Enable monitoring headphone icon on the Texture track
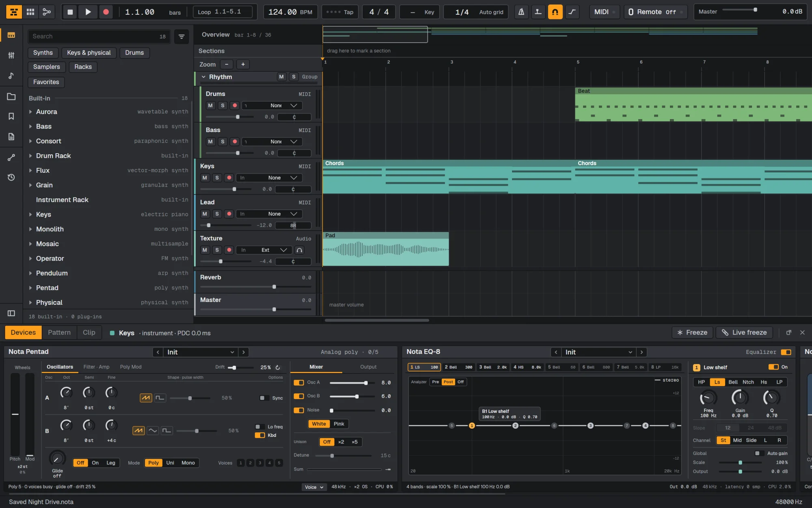 pyautogui.click(x=299, y=250)
